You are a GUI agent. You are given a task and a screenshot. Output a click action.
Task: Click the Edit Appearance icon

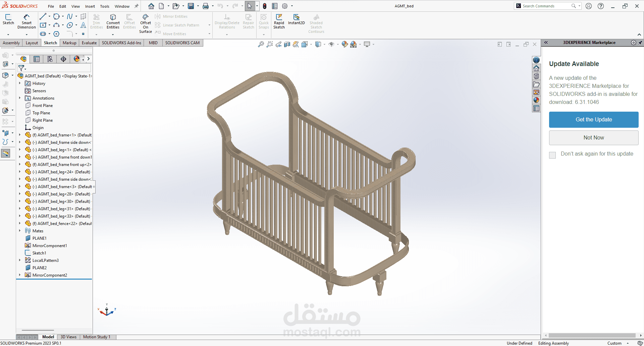coord(344,44)
